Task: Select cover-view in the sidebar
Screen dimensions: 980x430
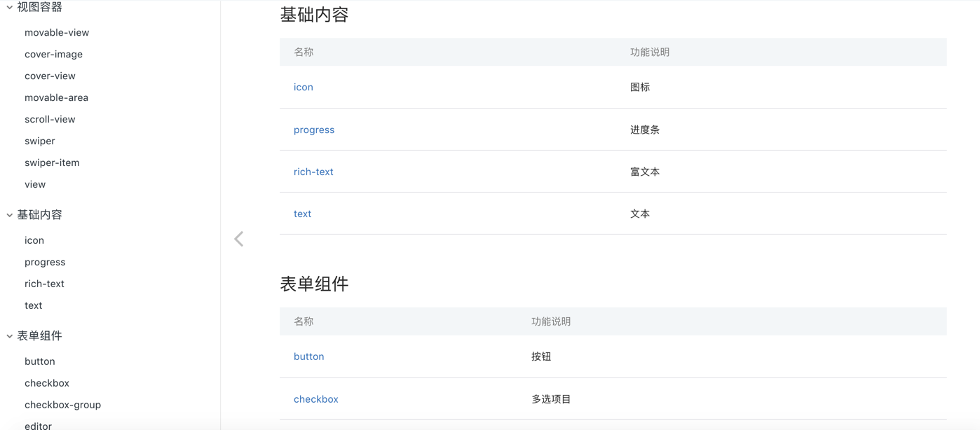Action: (50, 76)
